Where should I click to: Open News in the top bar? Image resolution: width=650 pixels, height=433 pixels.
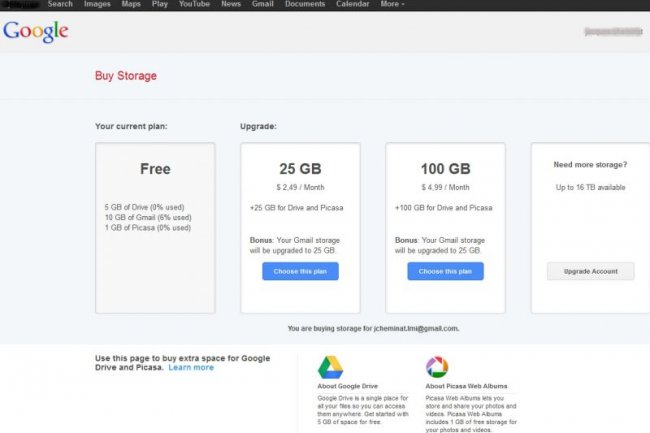[231, 4]
